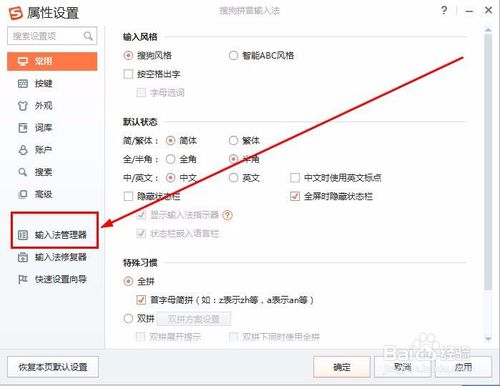The height and width of the screenshot is (386, 500).
Task: Confirm settings with the 确定 button
Action: point(342,367)
